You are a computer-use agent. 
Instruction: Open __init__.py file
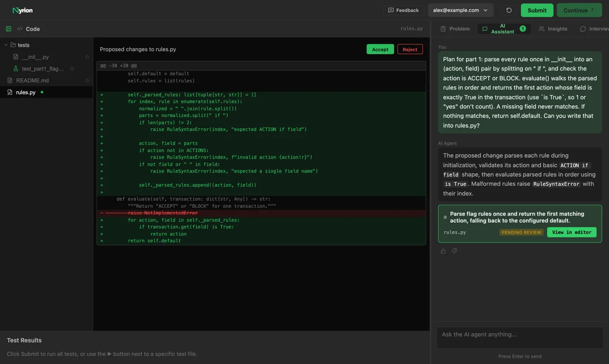(x=35, y=57)
